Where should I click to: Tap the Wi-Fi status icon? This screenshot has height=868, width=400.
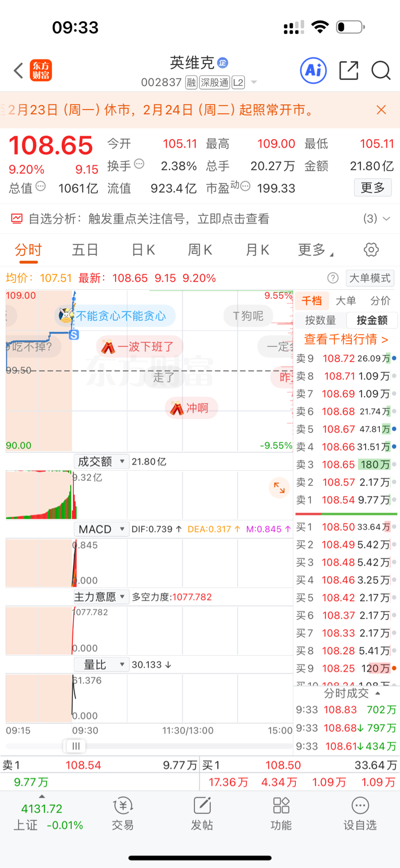click(320, 27)
